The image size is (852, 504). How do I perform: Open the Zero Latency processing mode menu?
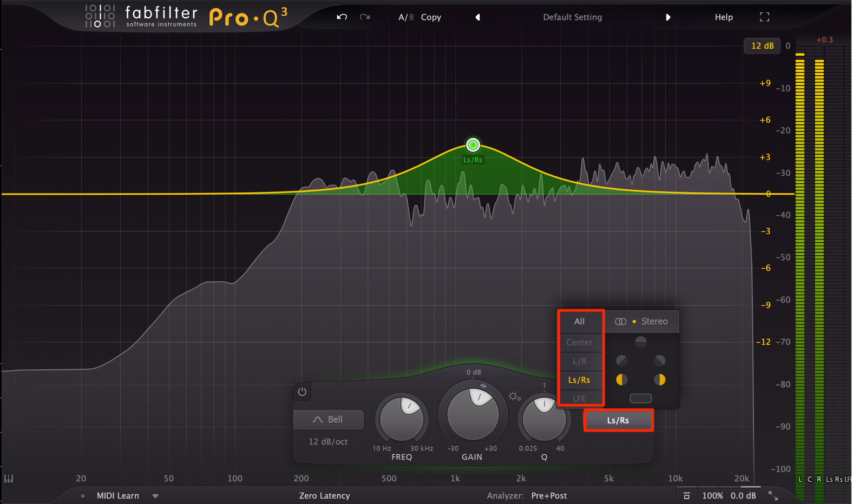coord(324,496)
